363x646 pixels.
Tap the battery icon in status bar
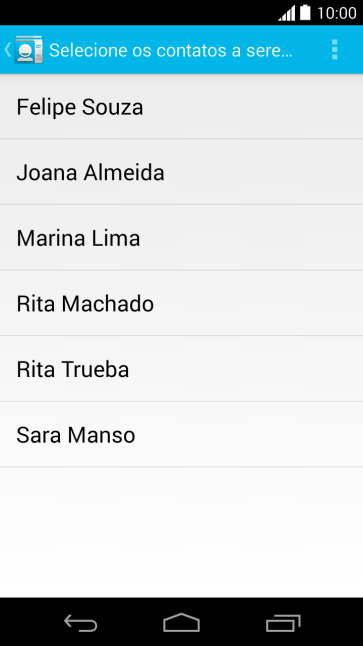305,13
